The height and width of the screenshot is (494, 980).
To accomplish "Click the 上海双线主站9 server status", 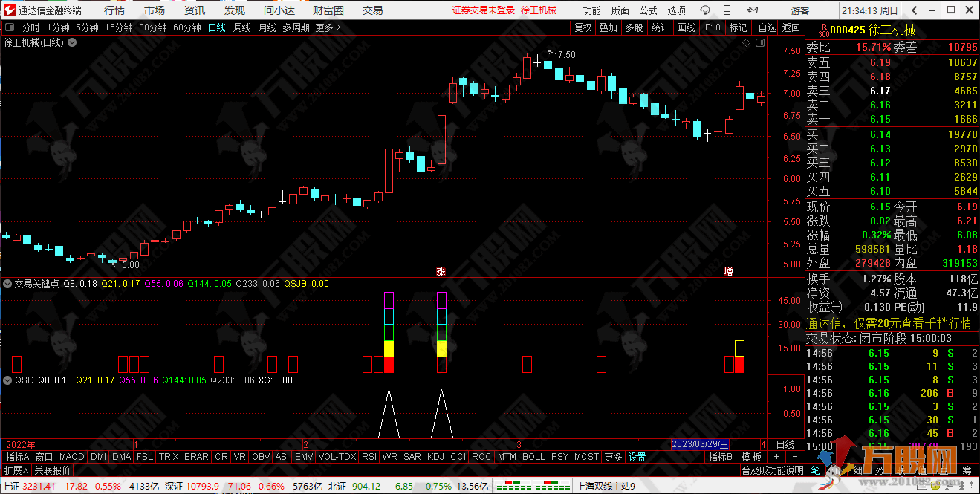I will pos(606,487).
